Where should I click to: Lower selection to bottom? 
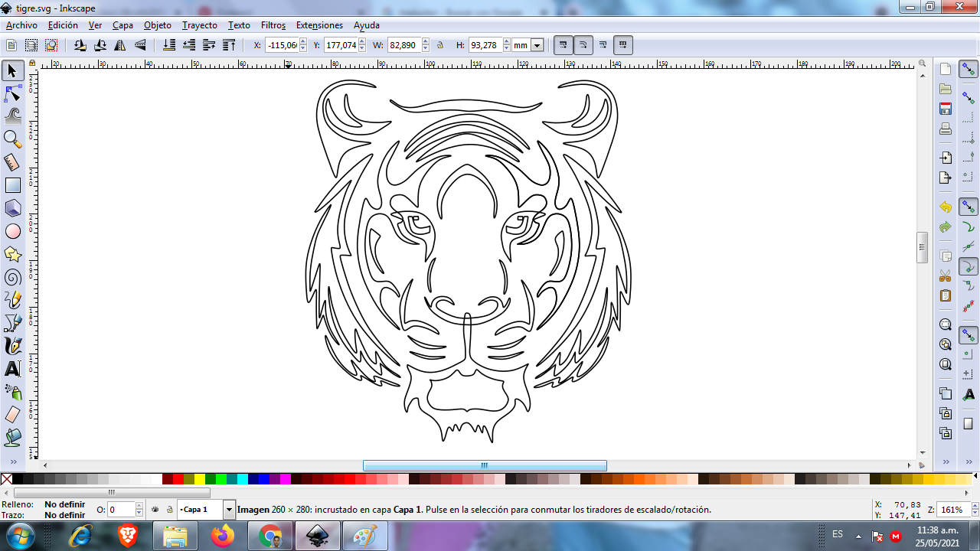click(x=169, y=45)
